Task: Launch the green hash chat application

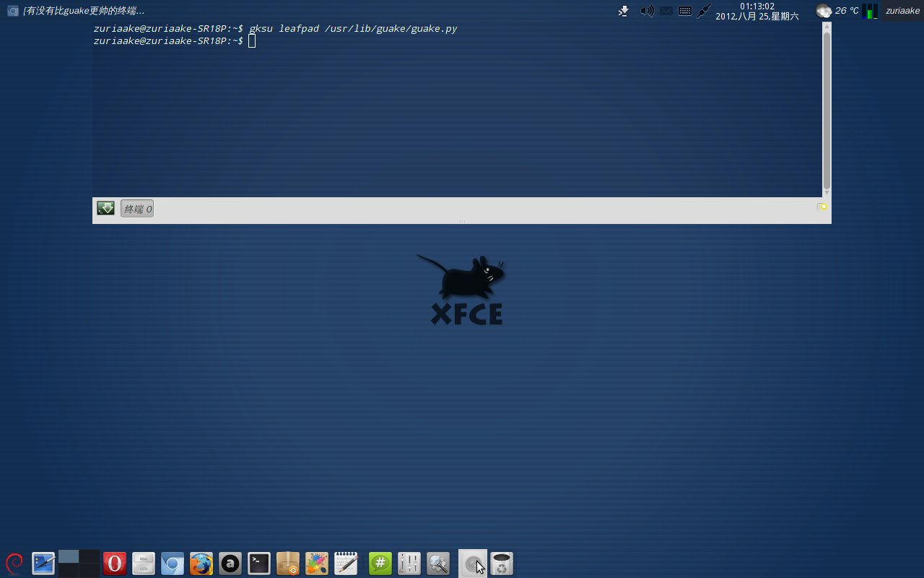Action: tap(380, 563)
